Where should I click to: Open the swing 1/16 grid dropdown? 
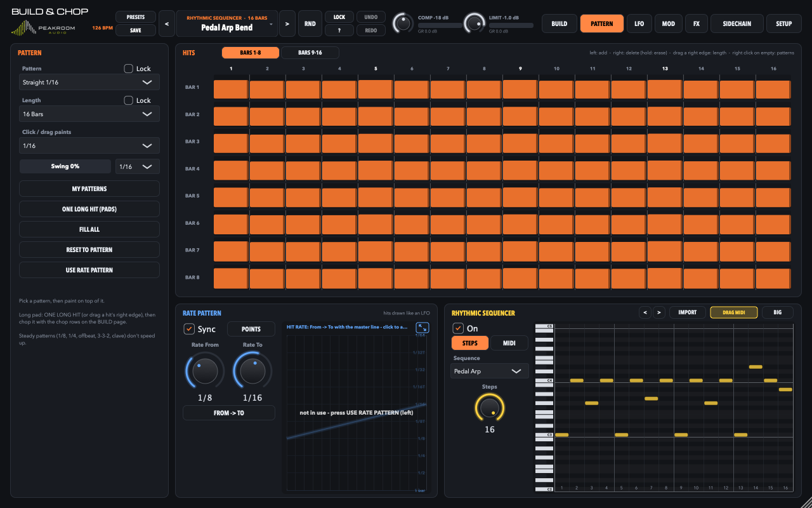click(138, 166)
